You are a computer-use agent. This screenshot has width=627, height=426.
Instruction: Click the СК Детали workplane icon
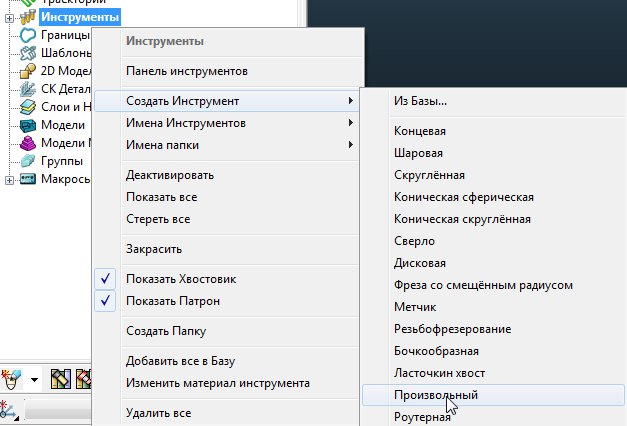(28, 89)
